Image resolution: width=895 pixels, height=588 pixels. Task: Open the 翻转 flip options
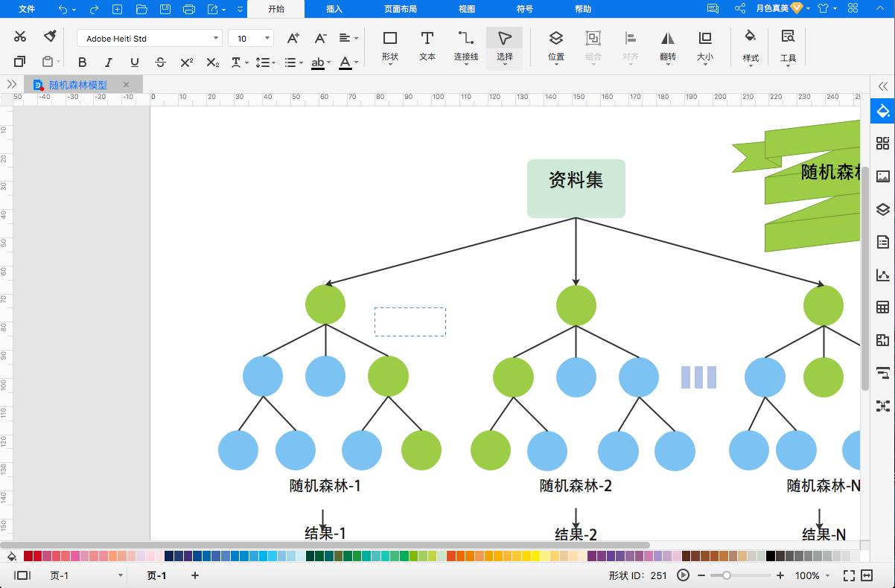[667, 46]
